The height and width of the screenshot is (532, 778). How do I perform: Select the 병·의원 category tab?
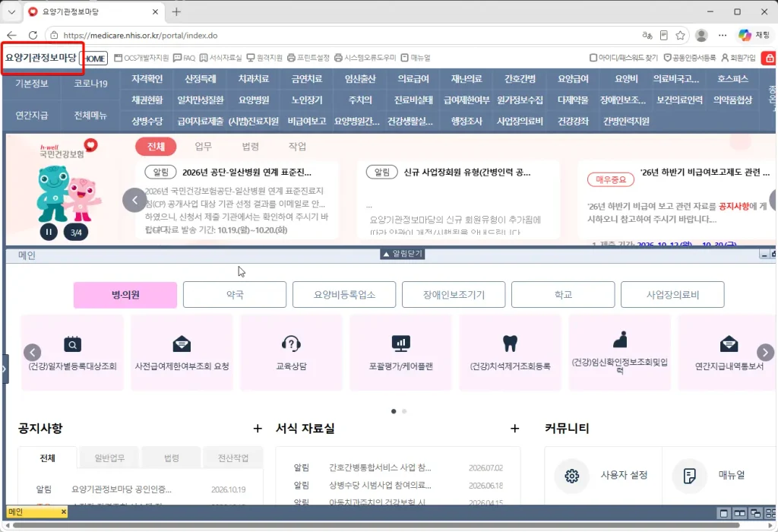[125, 295]
